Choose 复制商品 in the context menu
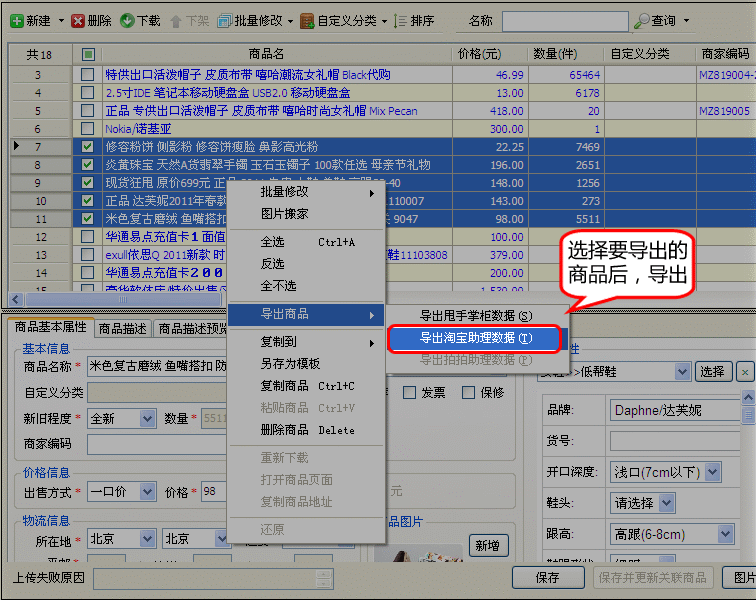756x600 pixels. click(306, 386)
